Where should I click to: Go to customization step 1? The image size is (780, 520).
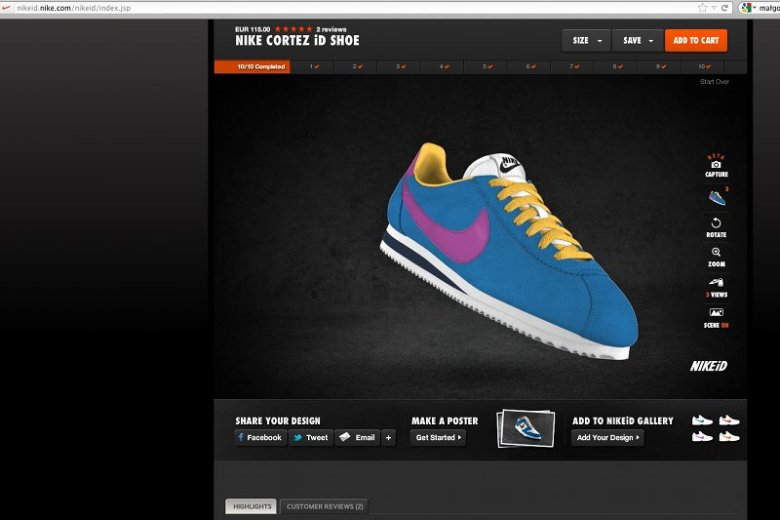(314, 67)
